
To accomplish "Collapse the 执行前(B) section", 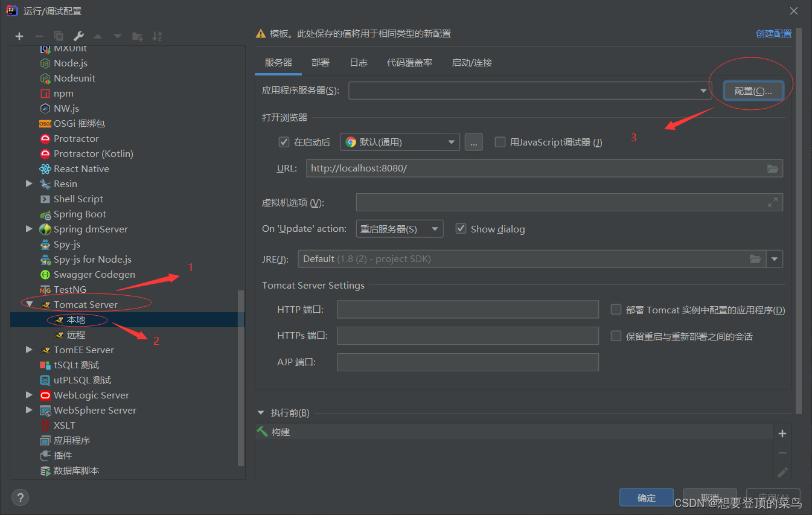I will (261, 413).
